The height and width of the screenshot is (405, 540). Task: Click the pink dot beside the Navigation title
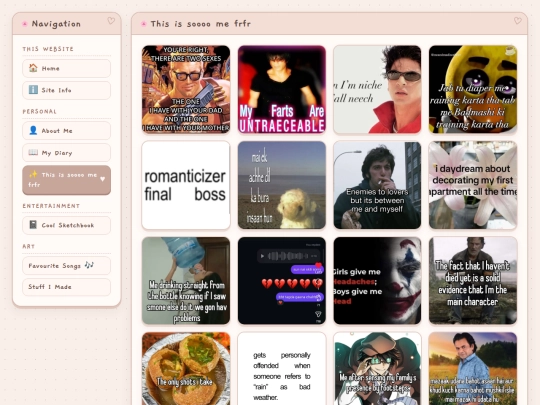click(25, 24)
